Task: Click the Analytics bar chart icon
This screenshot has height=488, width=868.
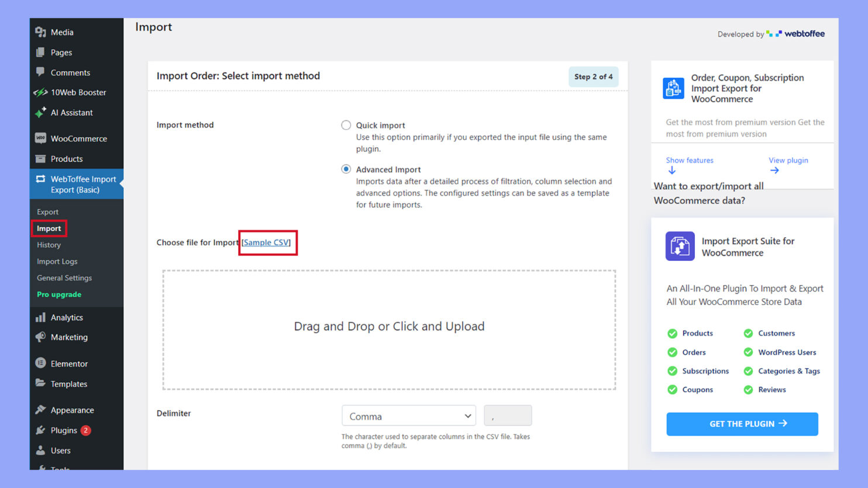Action: pyautogui.click(x=40, y=317)
